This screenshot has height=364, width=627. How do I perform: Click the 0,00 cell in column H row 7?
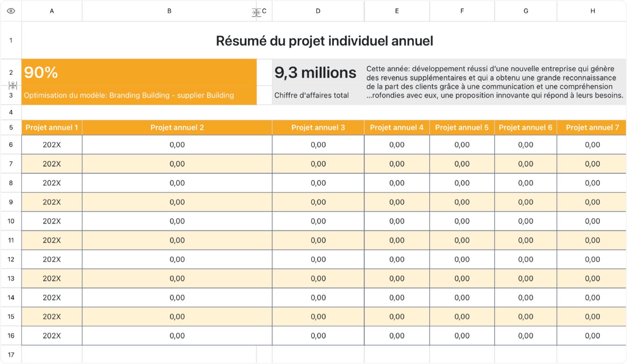point(592,164)
